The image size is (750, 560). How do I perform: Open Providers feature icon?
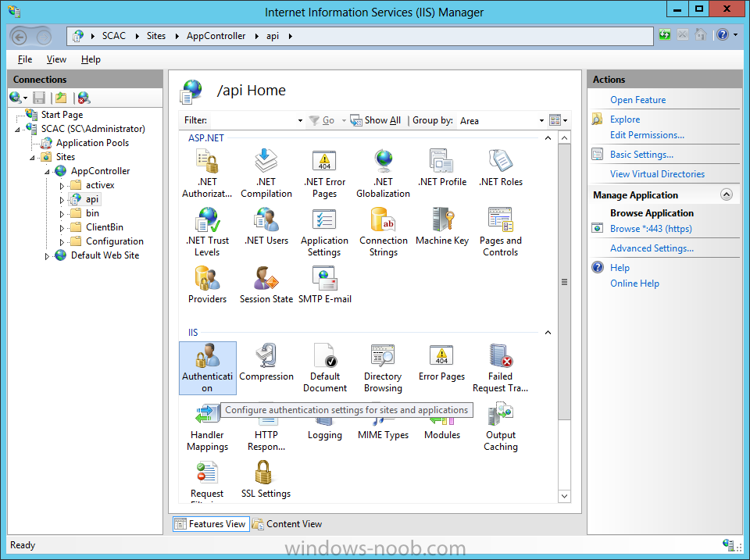[207, 284]
